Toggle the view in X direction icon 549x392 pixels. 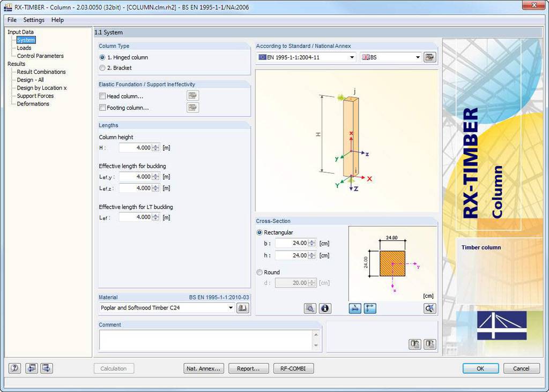(355, 308)
